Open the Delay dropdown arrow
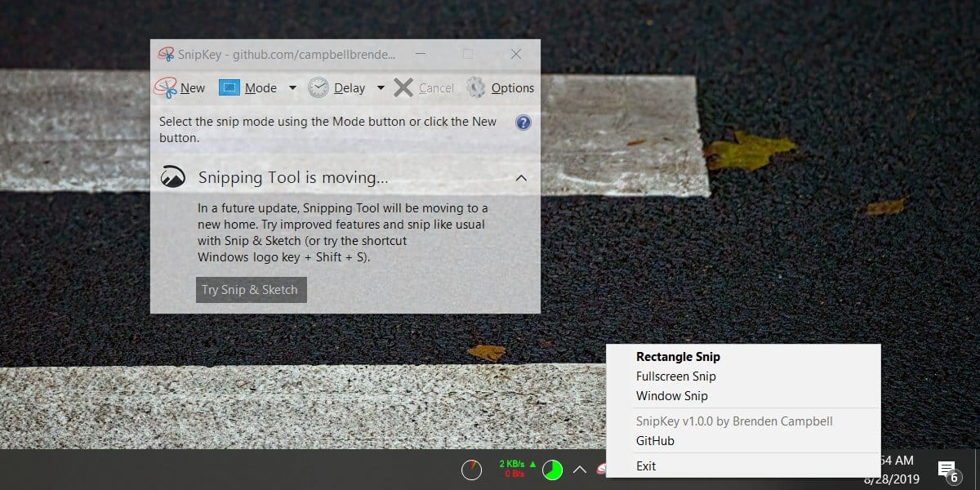Viewport: 980px width, 490px height. coord(381,88)
